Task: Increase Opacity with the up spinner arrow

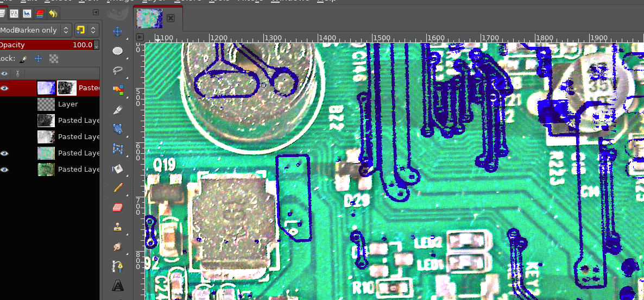Action: (x=97, y=42)
